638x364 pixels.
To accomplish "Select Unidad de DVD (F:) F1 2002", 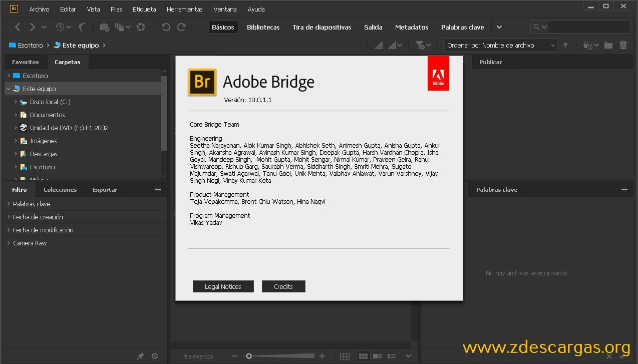I will (69, 128).
